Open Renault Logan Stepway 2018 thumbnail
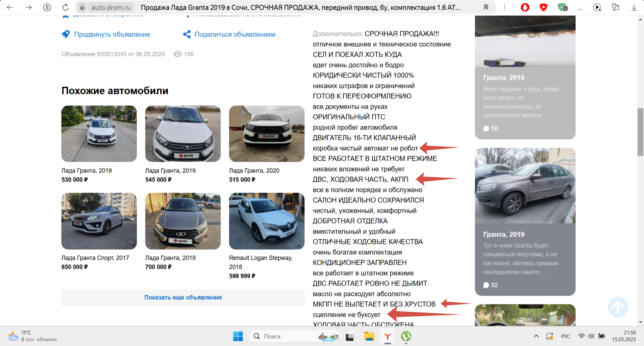Image resolution: width=644 pixels, height=346 pixels. [x=267, y=221]
